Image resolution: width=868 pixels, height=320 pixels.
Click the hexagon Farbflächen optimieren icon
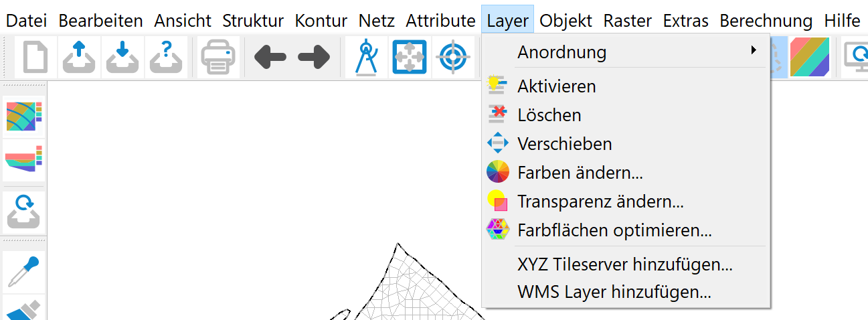[497, 230]
